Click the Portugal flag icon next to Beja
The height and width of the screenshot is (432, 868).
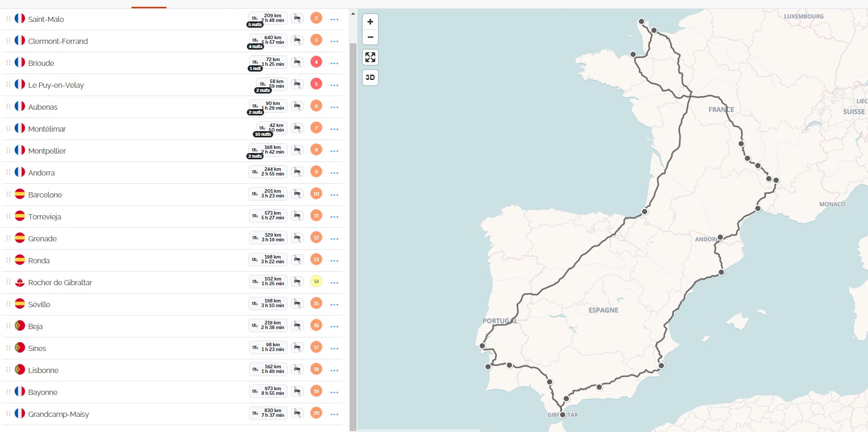20,325
